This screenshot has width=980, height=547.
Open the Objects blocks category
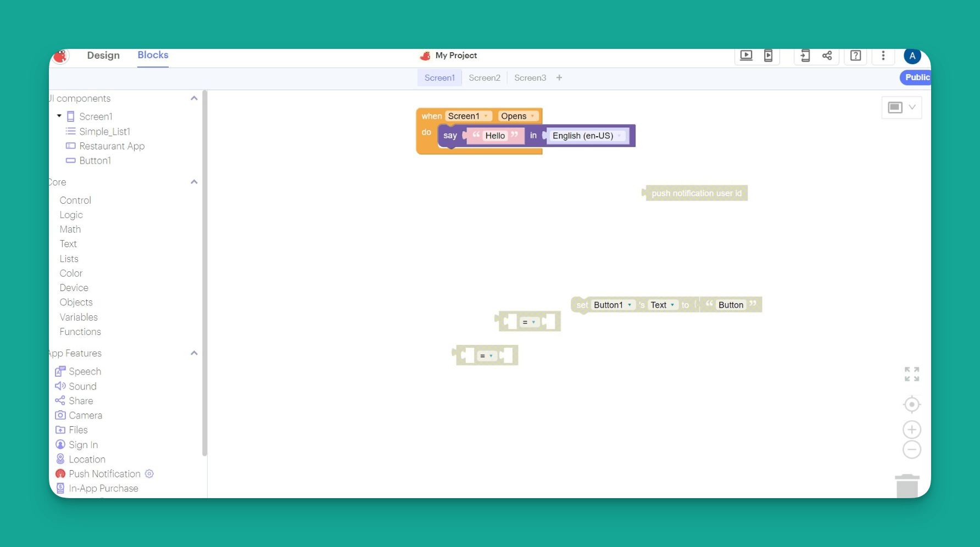[76, 302]
